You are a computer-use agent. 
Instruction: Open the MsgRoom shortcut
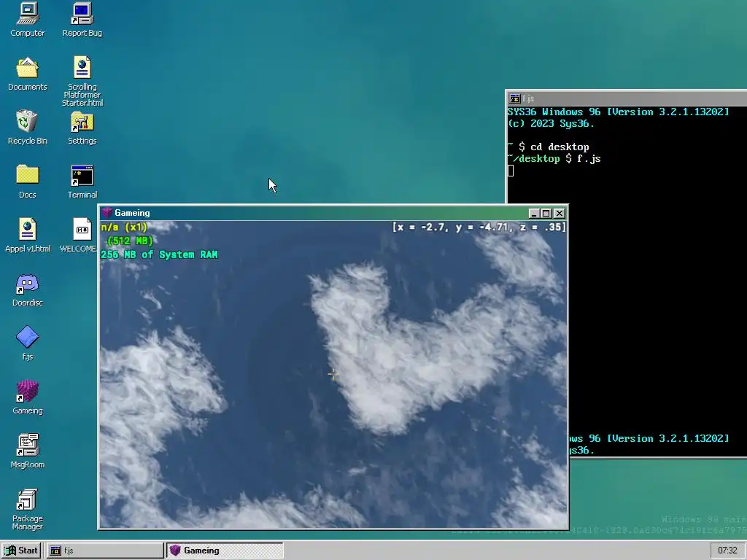point(27,451)
